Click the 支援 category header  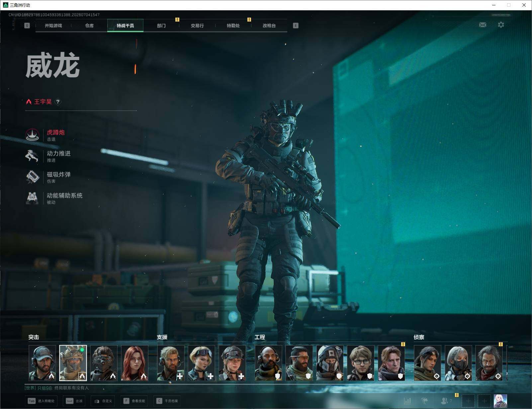[x=162, y=337]
